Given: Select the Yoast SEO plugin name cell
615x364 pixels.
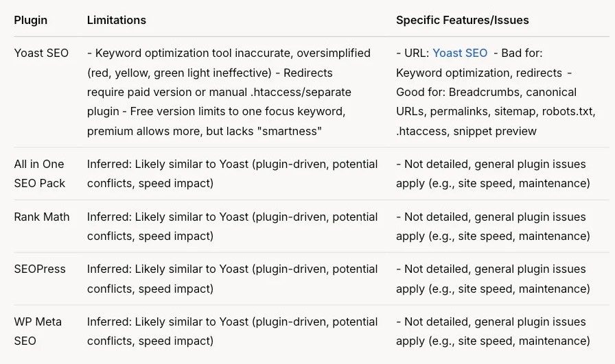Looking at the screenshot, I should (x=41, y=53).
